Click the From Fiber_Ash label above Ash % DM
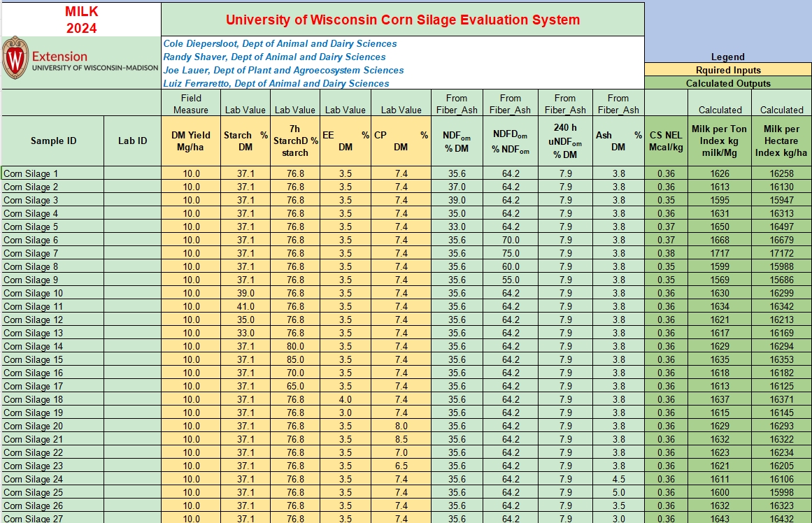The image size is (812, 523). click(x=618, y=103)
